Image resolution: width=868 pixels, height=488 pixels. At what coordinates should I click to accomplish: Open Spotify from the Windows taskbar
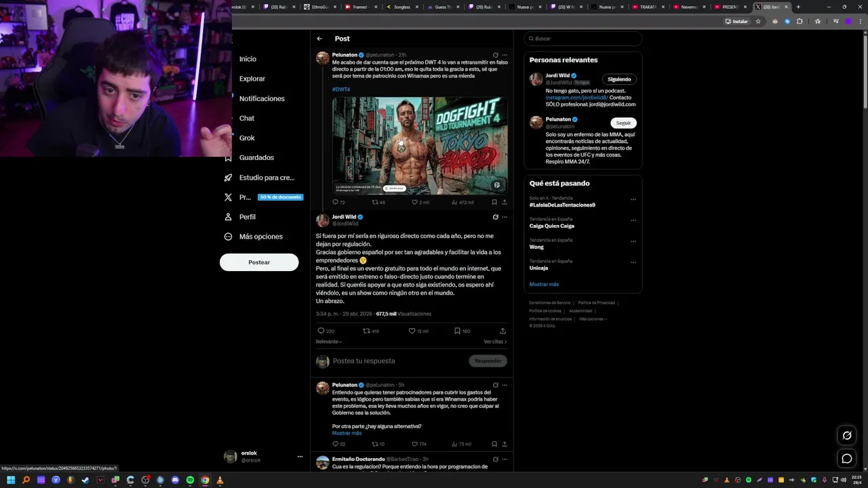[190, 480]
